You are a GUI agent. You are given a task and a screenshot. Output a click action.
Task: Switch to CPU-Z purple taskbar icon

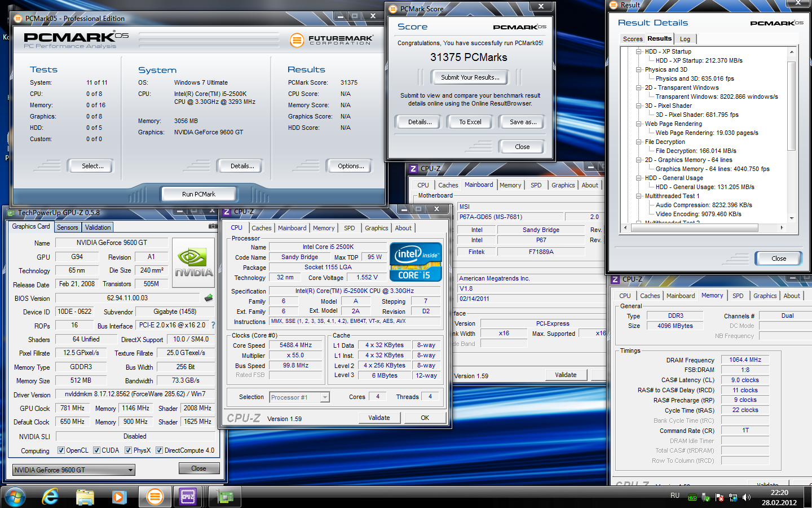point(188,497)
